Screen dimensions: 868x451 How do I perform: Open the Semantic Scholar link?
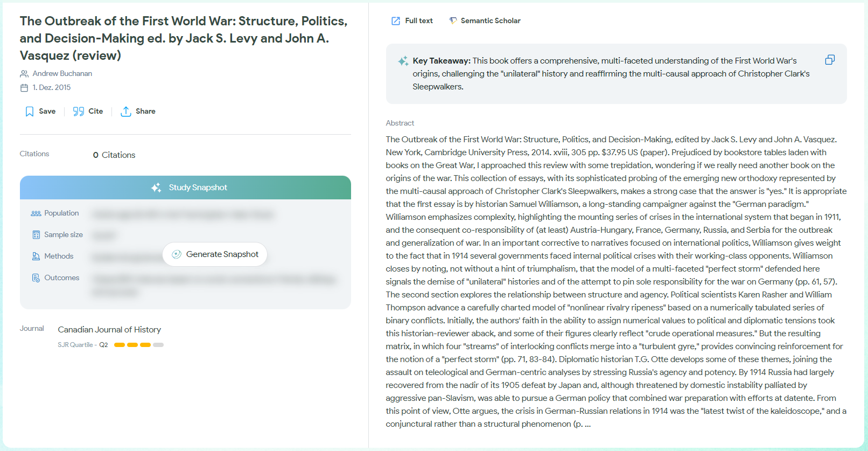tap(490, 21)
